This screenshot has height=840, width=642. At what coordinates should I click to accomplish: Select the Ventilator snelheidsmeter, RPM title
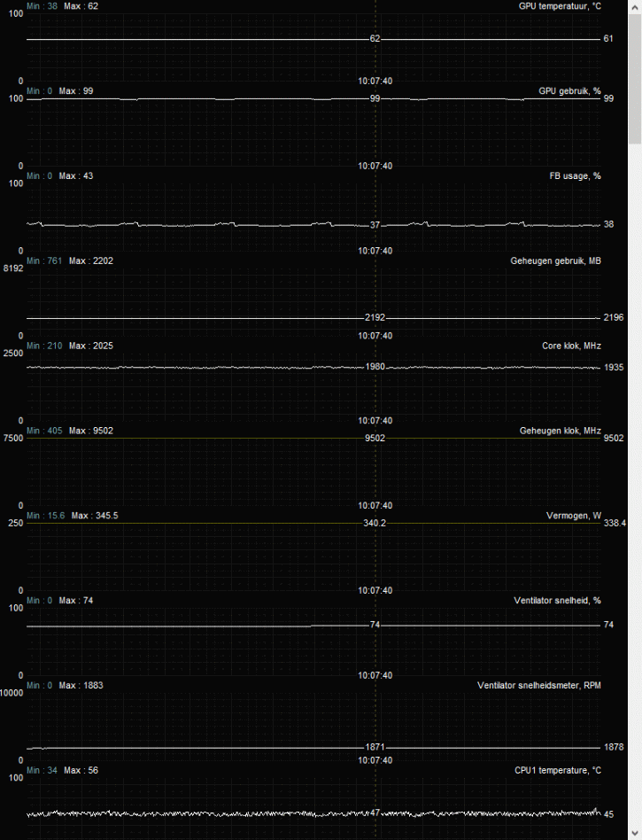[538, 686]
